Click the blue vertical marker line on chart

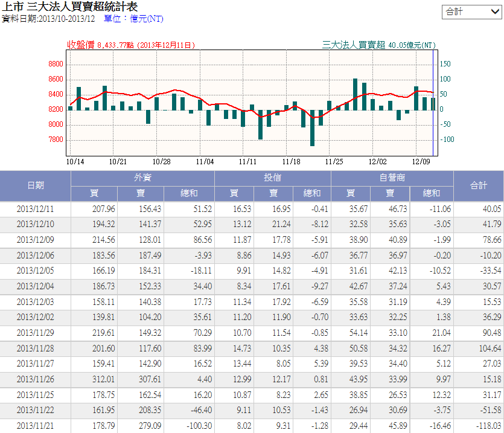point(433,103)
